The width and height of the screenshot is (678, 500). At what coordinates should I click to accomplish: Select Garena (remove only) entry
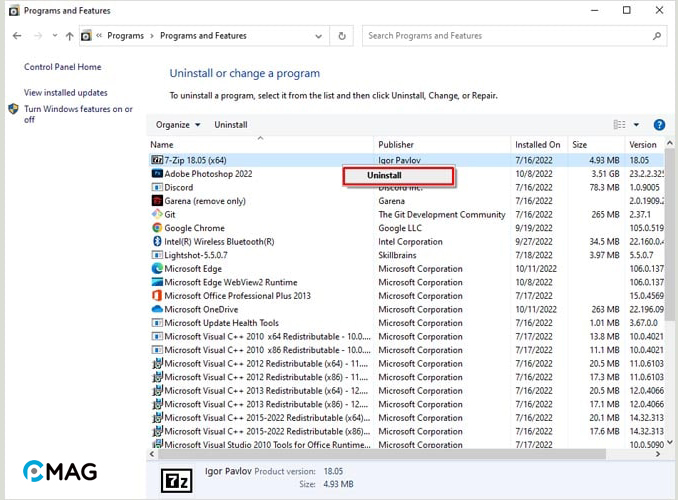205,201
